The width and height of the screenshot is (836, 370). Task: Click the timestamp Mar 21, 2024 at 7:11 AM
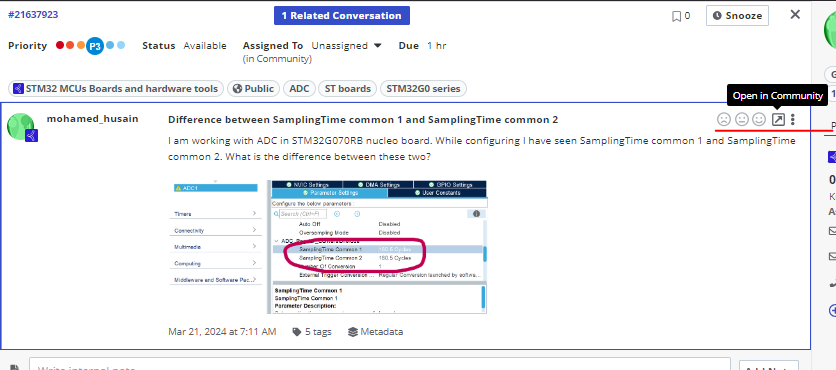point(222,332)
